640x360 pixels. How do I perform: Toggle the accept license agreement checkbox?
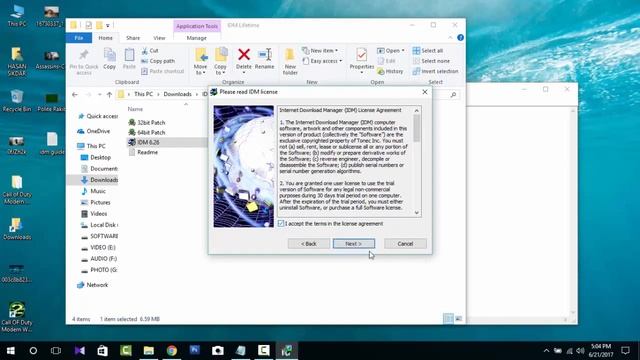tap(281, 224)
